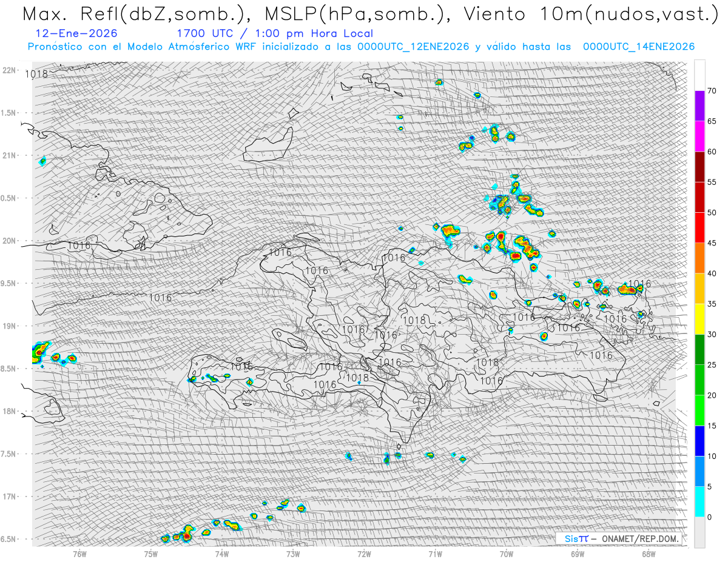Choose the dark blue 10–15 dBZ colorbar segment
Image resolution: width=728 pixels, height=562 pixels.
click(x=699, y=441)
